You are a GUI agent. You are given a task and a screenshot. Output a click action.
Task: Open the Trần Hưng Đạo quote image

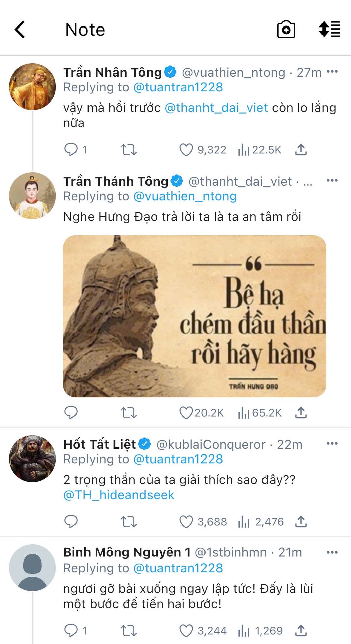(x=194, y=316)
